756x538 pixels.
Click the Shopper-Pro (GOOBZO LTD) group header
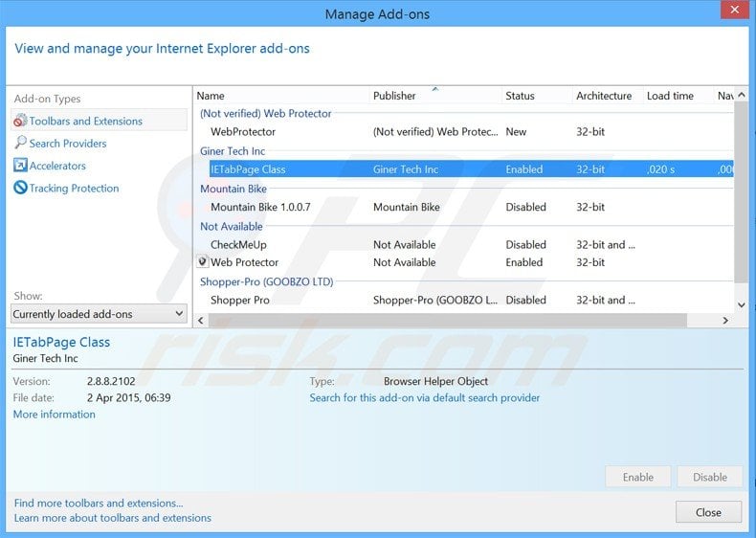click(267, 281)
